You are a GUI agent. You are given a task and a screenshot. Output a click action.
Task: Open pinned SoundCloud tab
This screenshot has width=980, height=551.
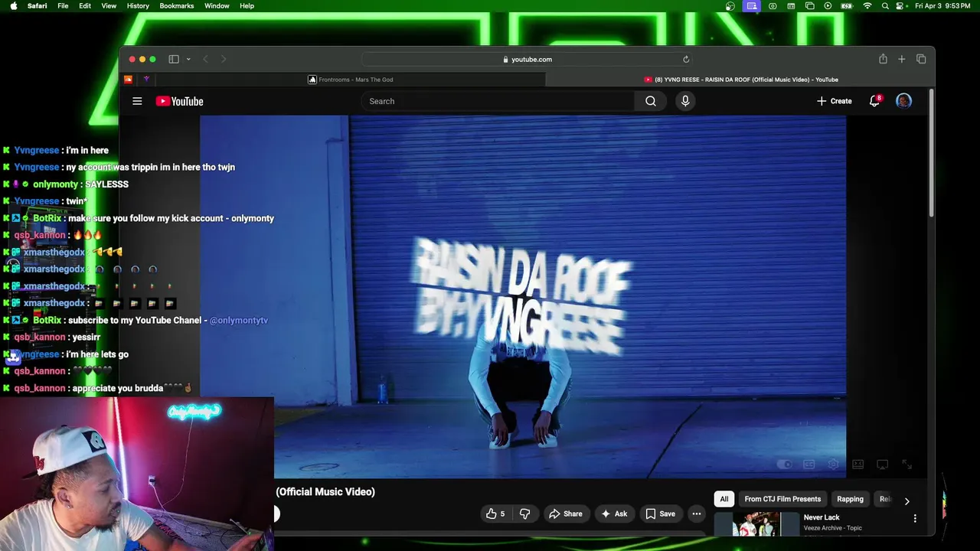[x=128, y=80]
